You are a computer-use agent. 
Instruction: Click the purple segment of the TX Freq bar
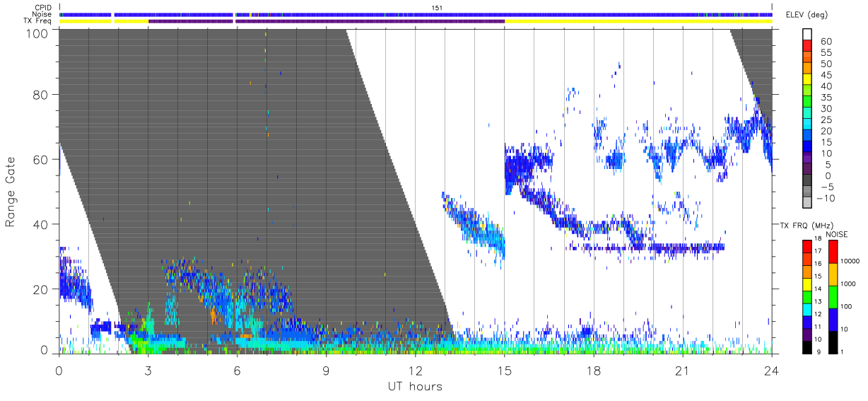tap(327, 21)
